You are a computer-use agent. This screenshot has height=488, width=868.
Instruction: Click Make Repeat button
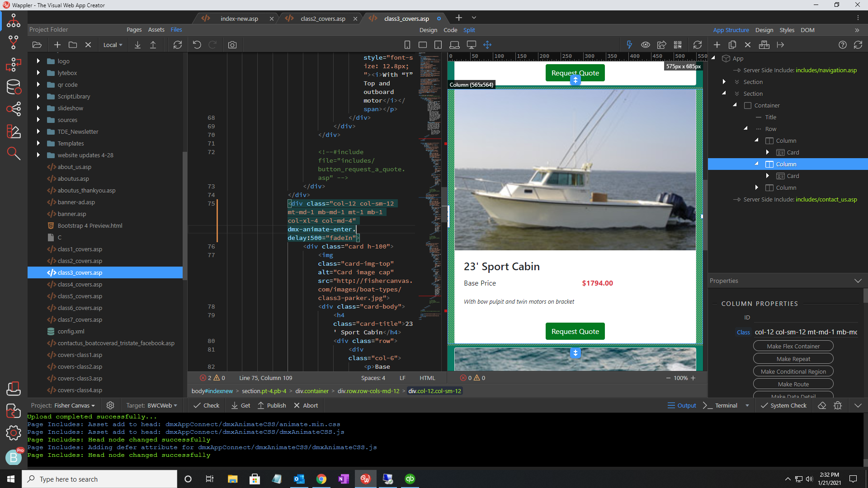[x=793, y=359]
